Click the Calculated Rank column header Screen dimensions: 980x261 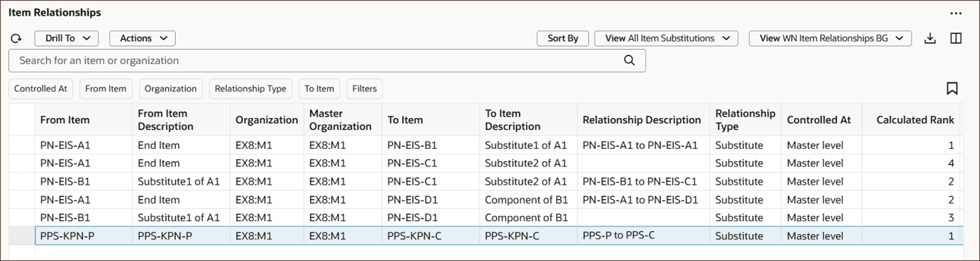click(915, 120)
